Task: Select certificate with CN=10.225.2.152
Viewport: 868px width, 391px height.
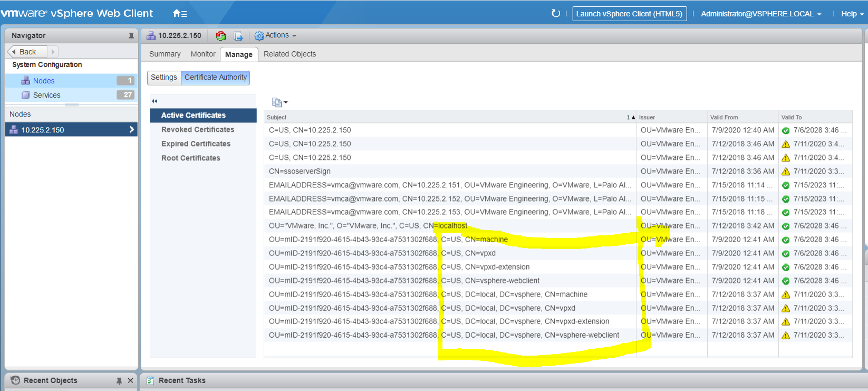Action: 558,199
